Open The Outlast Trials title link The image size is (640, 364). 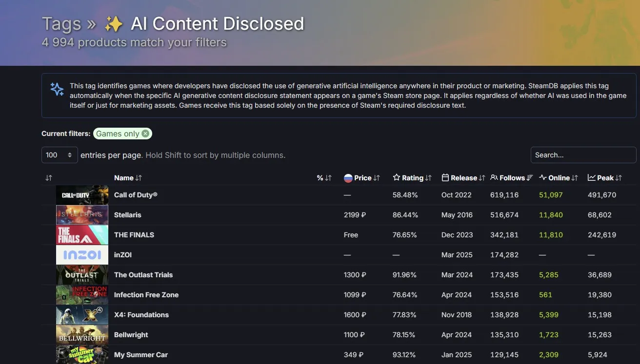143,275
